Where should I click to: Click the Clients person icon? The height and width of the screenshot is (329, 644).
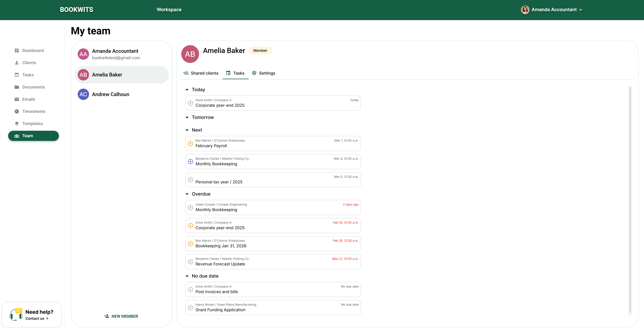coord(17,63)
